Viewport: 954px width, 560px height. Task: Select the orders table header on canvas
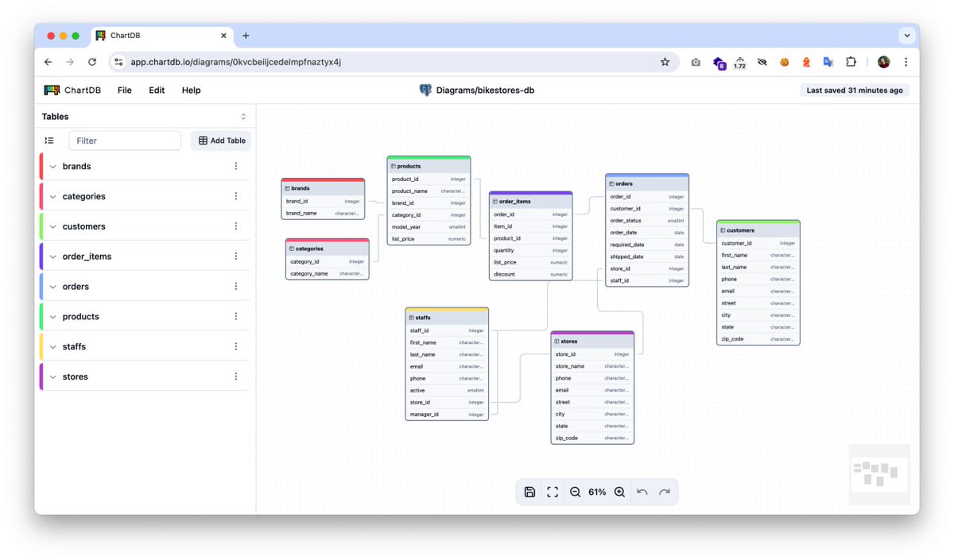pos(647,183)
